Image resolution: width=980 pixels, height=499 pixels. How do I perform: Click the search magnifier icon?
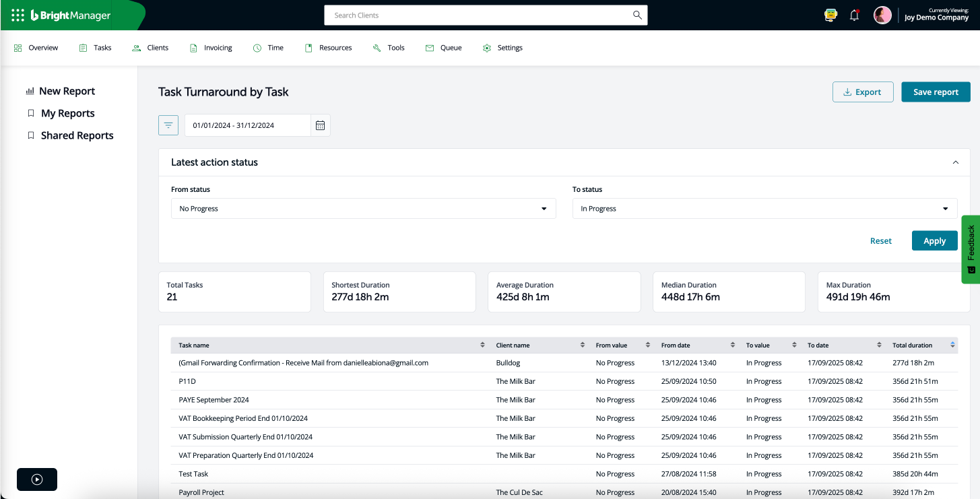pos(636,15)
